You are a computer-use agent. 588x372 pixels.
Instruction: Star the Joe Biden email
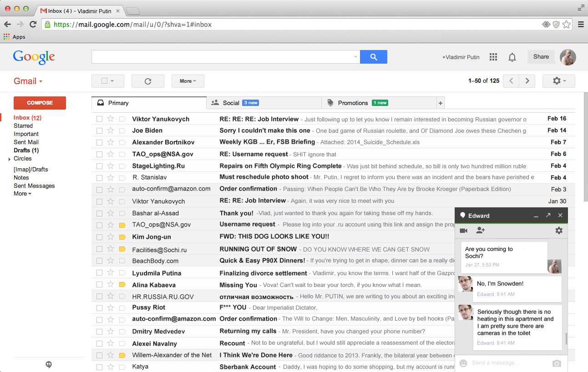[x=110, y=131]
